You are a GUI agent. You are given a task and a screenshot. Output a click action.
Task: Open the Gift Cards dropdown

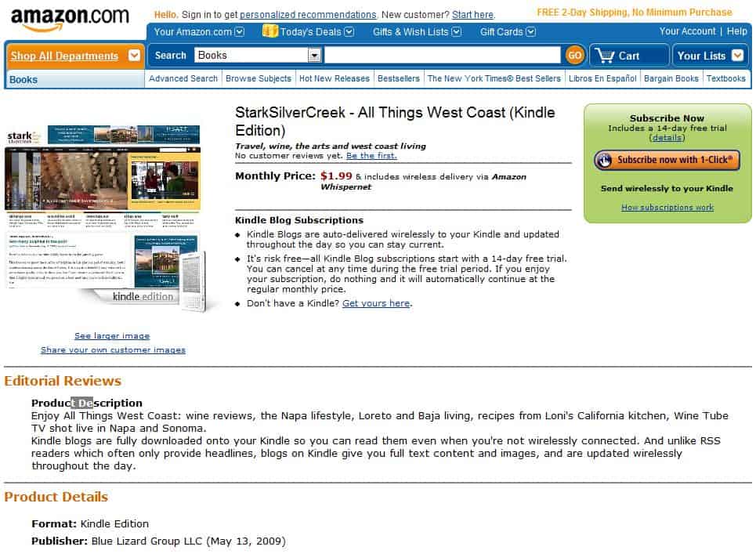pyautogui.click(x=532, y=31)
